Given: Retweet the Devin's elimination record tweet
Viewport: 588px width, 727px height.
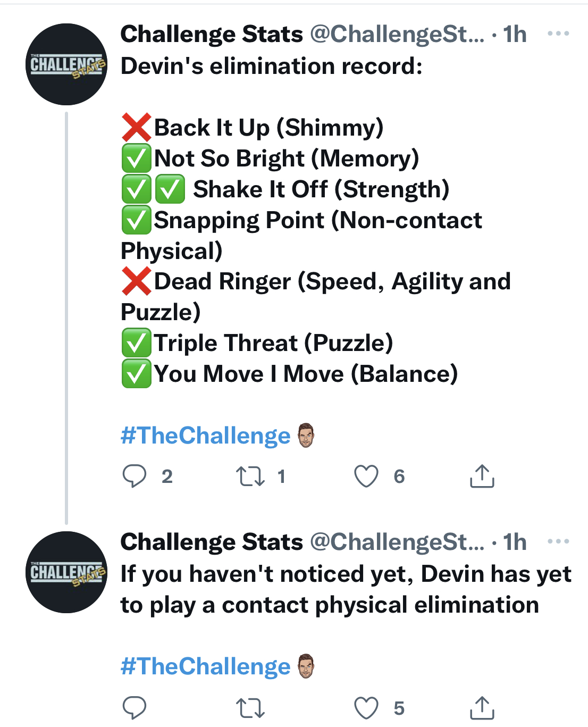Looking at the screenshot, I should pos(250,476).
